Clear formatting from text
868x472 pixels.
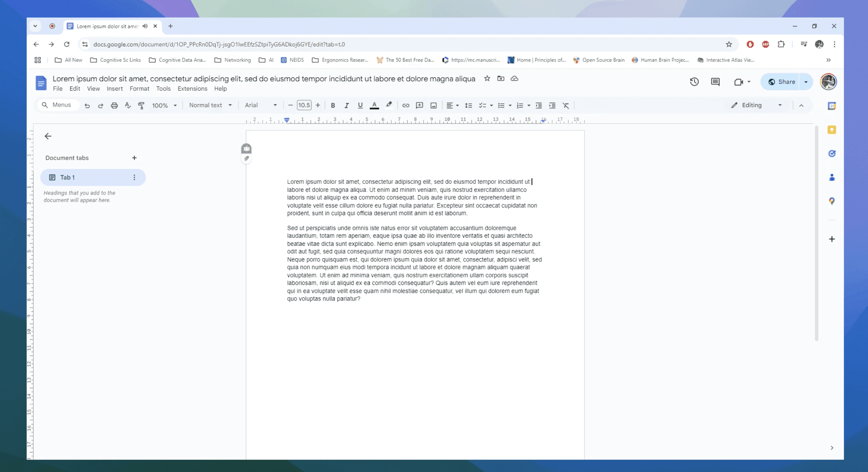pyautogui.click(x=566, y=105)
